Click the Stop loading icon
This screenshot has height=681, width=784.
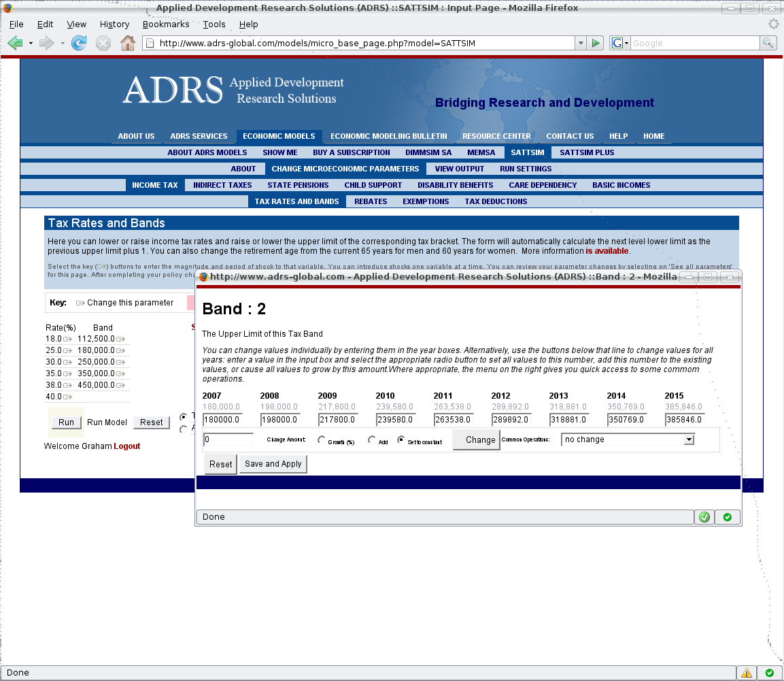point(103,44)
